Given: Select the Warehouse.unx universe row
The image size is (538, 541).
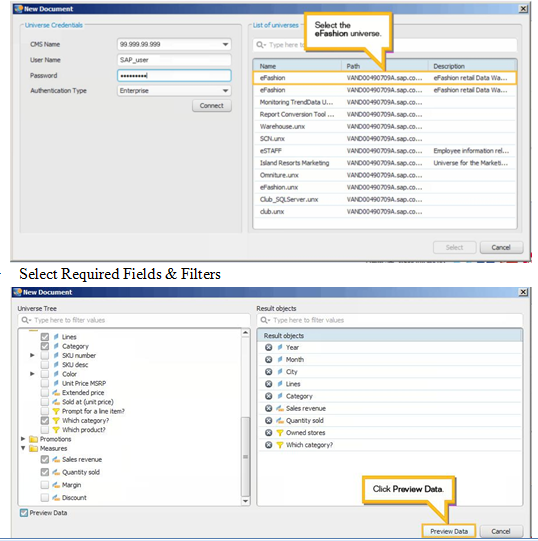Looking at the screenshot, I should [x=384, y=127].
